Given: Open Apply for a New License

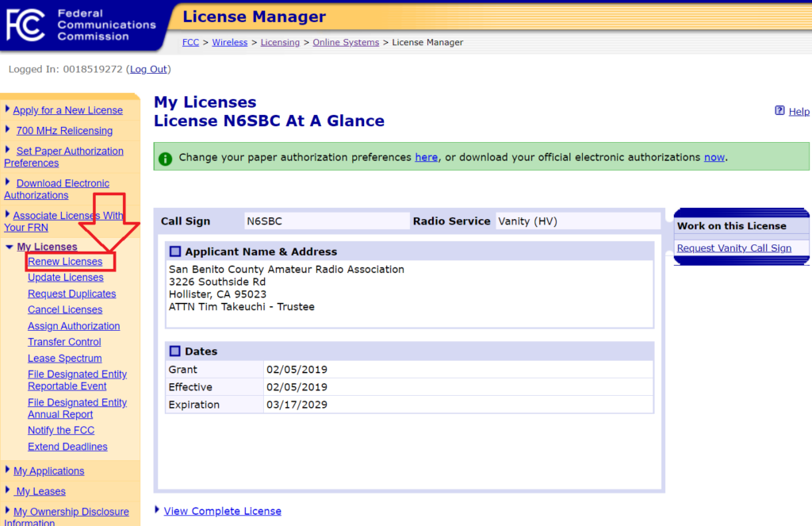Looking at the screenshot, I should [x=68, y=110].
